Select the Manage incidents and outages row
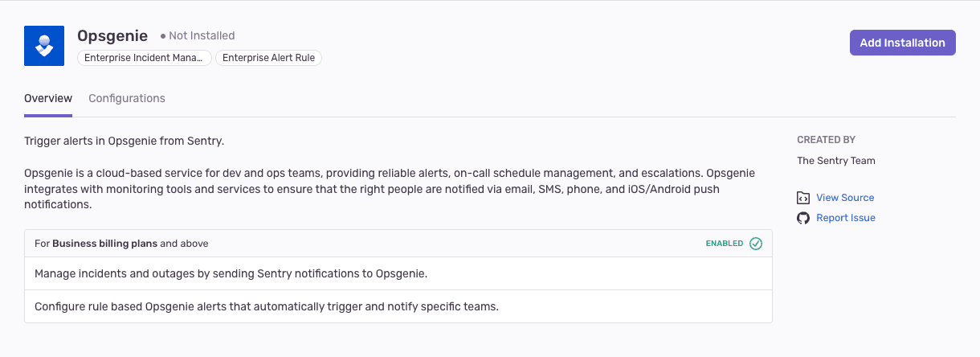This screenshot has height=357, width=980. click(231, 273)
